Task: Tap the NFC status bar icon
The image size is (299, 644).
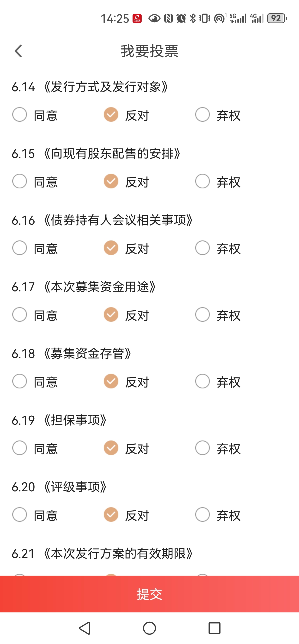Action: (168, 18)
